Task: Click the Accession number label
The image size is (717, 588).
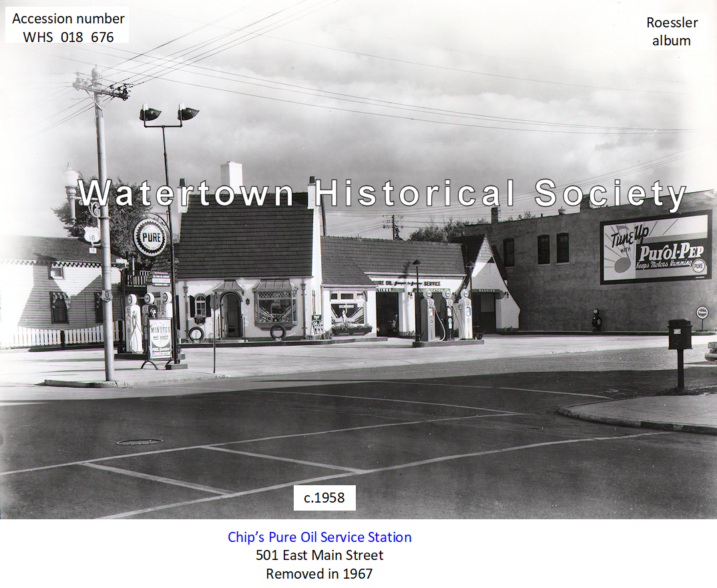Action: coord(68,18)
